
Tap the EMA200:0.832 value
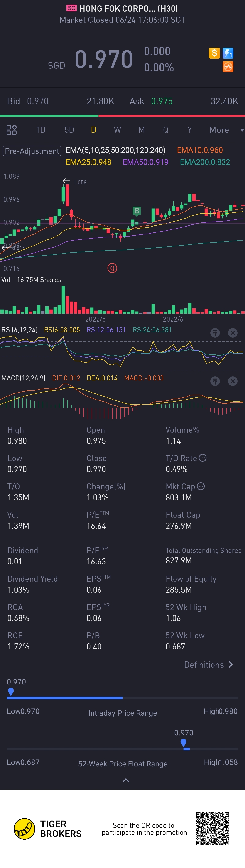(205, 162)
